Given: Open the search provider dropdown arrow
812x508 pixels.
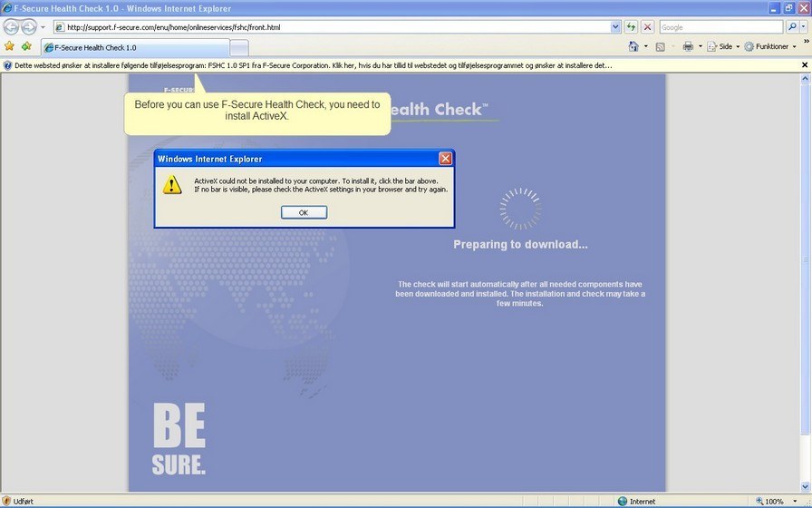Looking at the screenshot, I should pyautogui.click(x=804, y=27).
